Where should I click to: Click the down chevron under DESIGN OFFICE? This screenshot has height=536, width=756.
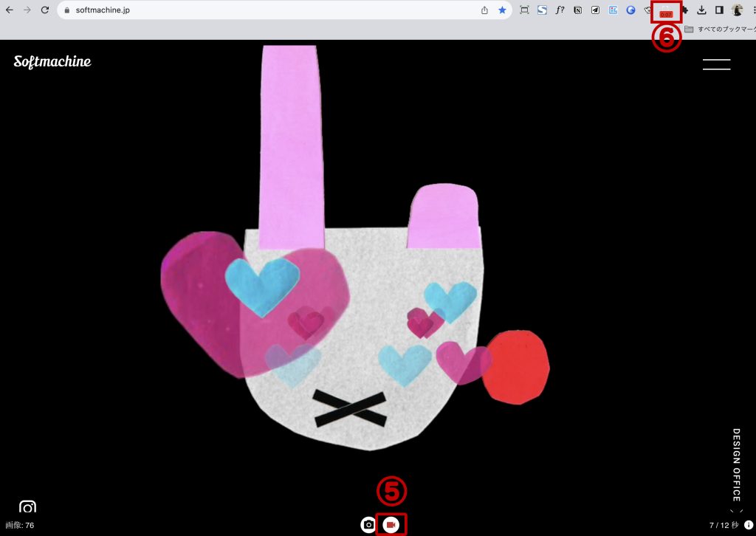click(x=736, y=511)
